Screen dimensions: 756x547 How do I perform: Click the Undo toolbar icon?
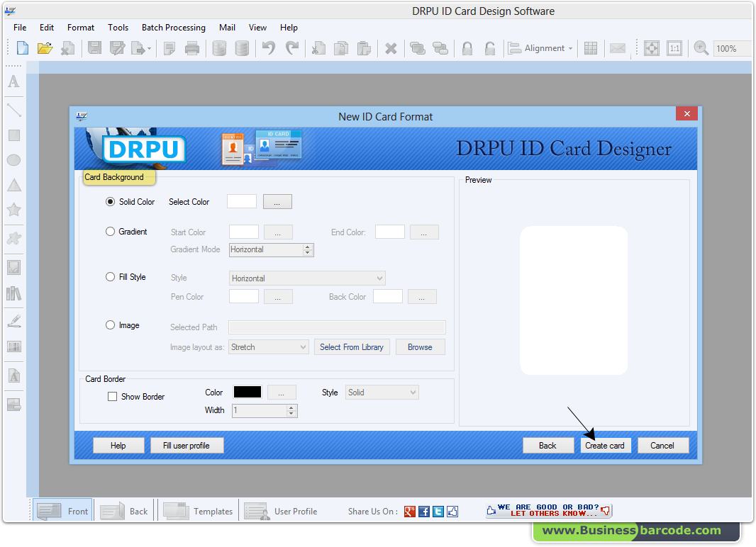269,47
